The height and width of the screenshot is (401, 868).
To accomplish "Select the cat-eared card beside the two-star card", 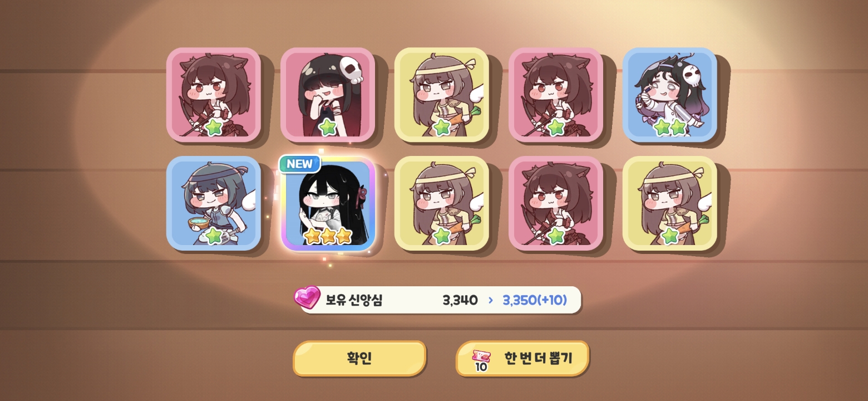I will [x=556, y=95].
